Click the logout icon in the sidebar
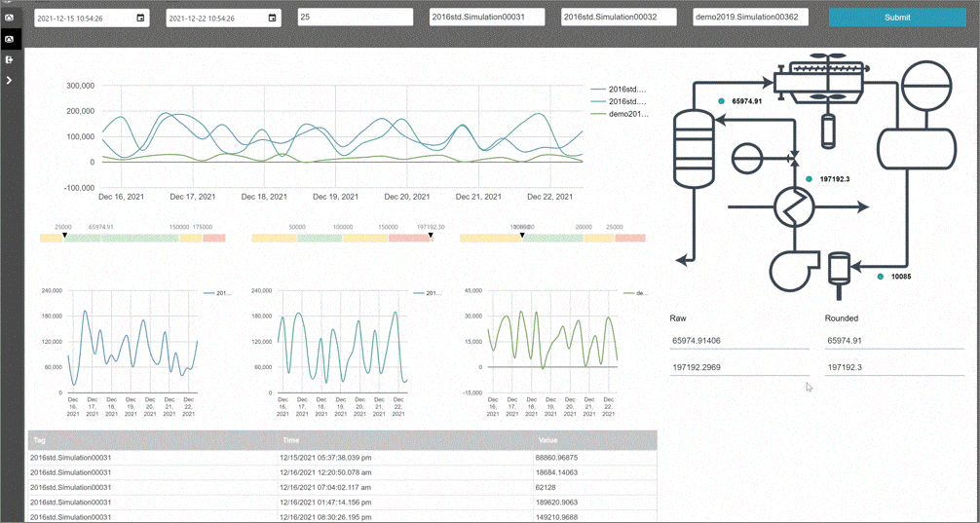Screen dimensions: 980x523 pos(9,59)
